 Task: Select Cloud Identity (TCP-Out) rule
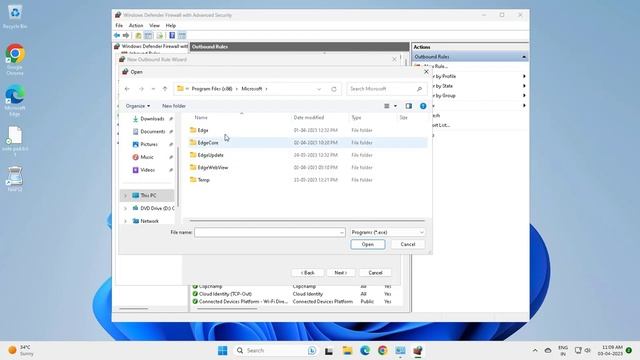225,294
